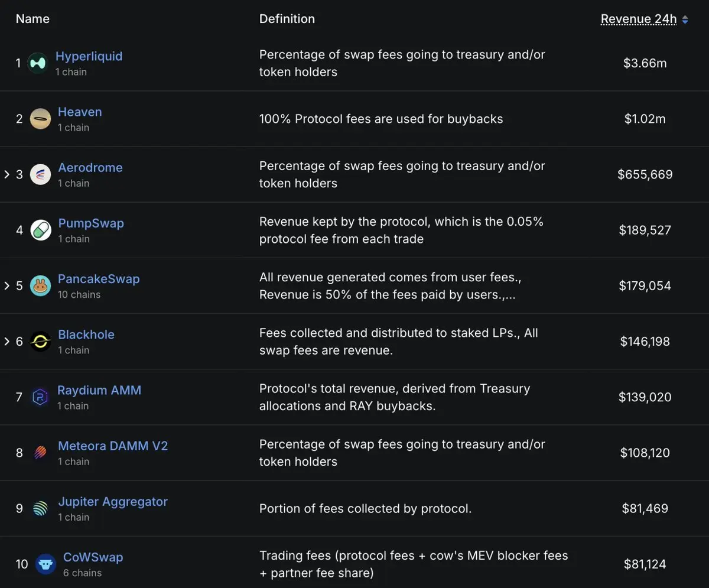The width and height of the screenshot is (709, 588).
Task: Click the $189,527 revenue value
Action: tap(645, 230)
